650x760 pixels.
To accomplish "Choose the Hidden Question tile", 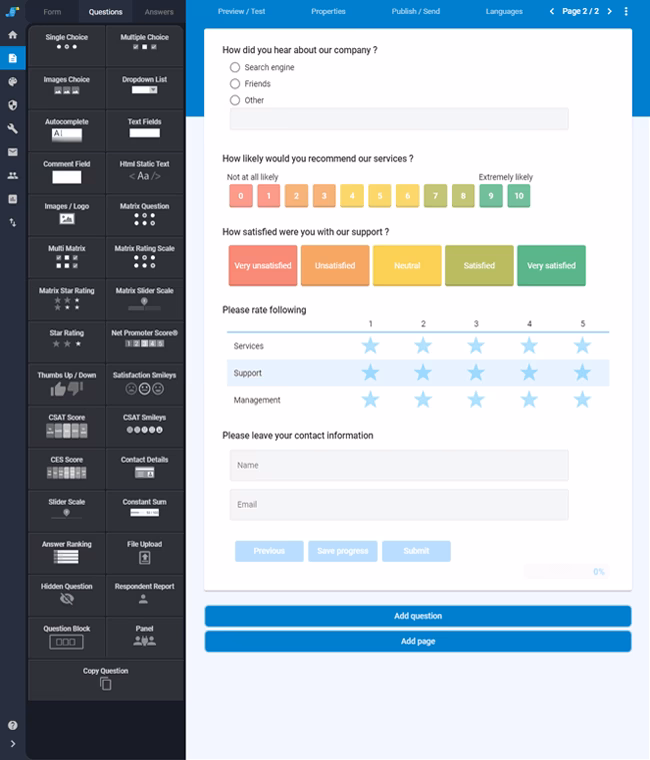I will point(67,594).
